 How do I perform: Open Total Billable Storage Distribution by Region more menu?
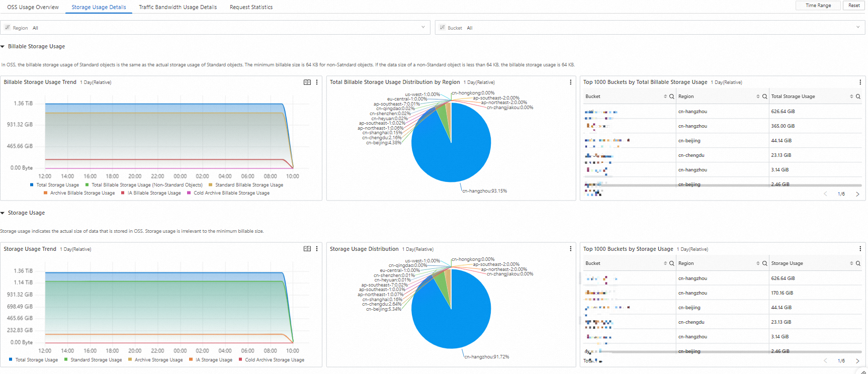click(570, 82)
